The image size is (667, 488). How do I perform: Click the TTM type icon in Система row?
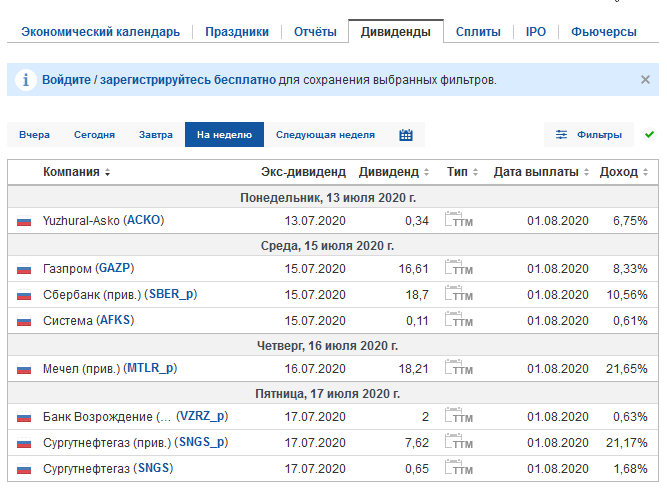coord(459,319)
